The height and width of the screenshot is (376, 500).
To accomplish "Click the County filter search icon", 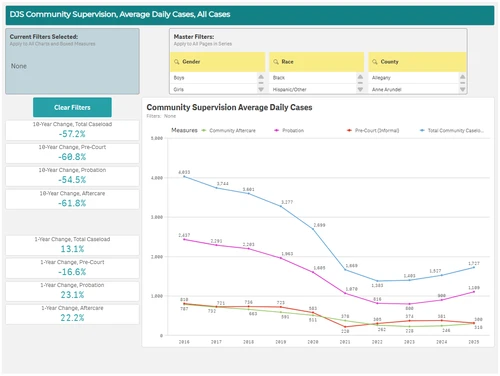I will click(x=375, y=62).
